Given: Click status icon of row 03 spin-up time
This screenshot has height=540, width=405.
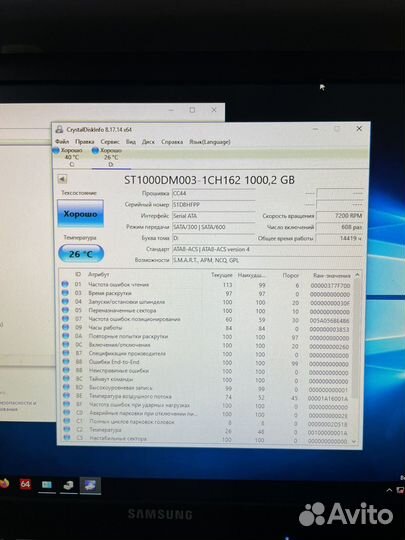Looking at the screenshot, I should (x=65, y=293).
